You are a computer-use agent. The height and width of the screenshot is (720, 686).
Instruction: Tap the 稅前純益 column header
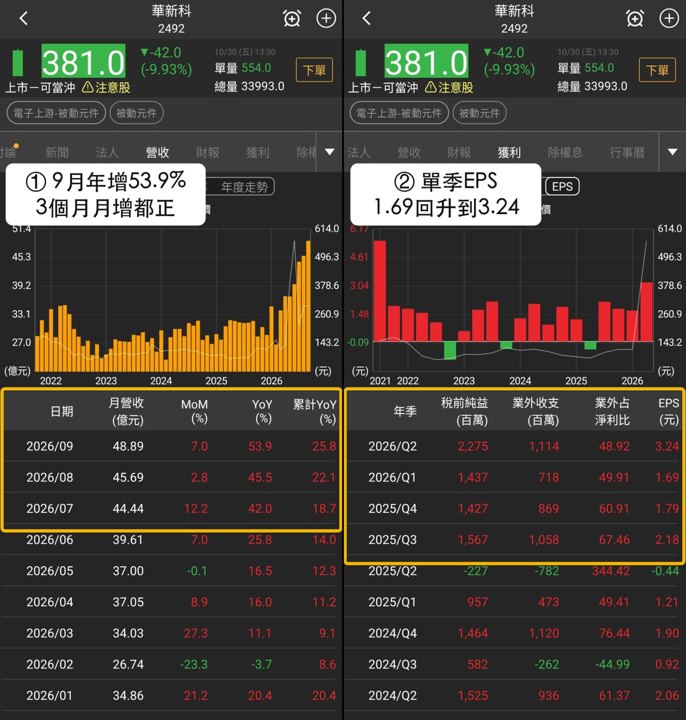[465, 411]
